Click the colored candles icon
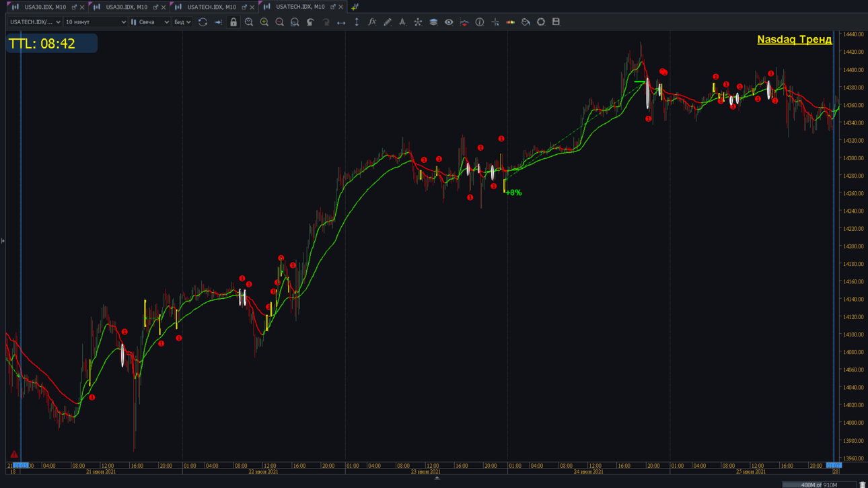Viewport: 868px width, 488px height. click(x=511, y=22)
